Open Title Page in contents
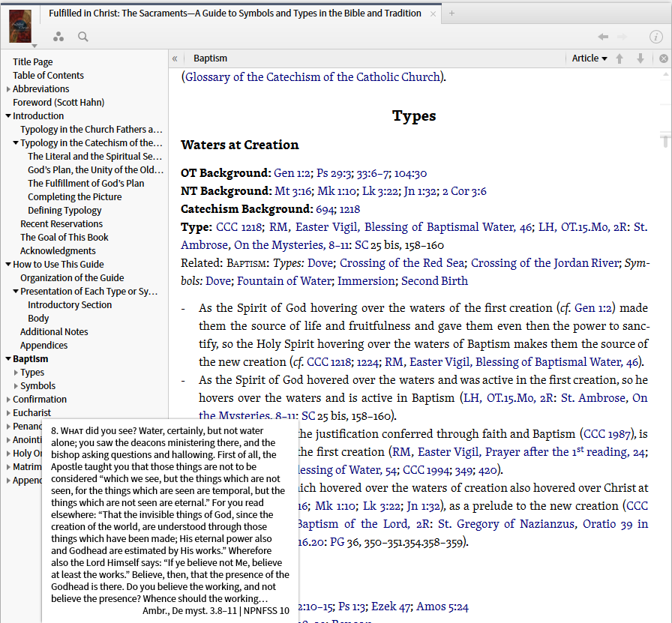The width and height of the screenshot is (672, 623). [x=32, y=62]
